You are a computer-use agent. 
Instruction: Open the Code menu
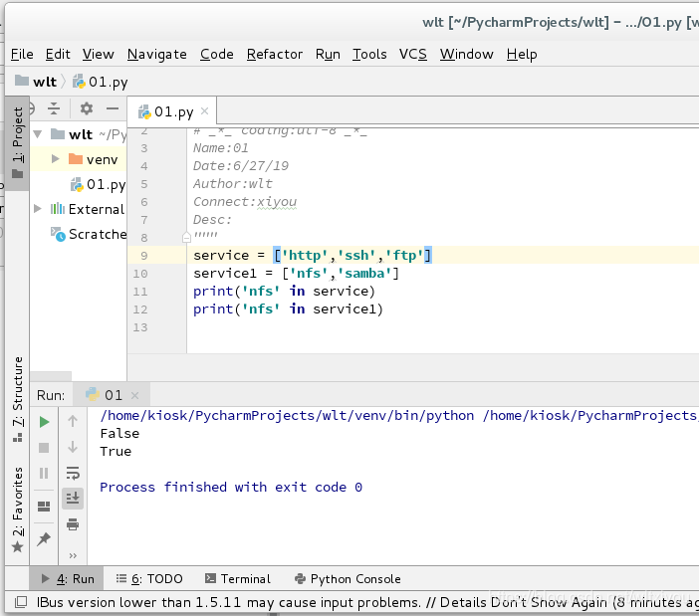click(217, 54)
